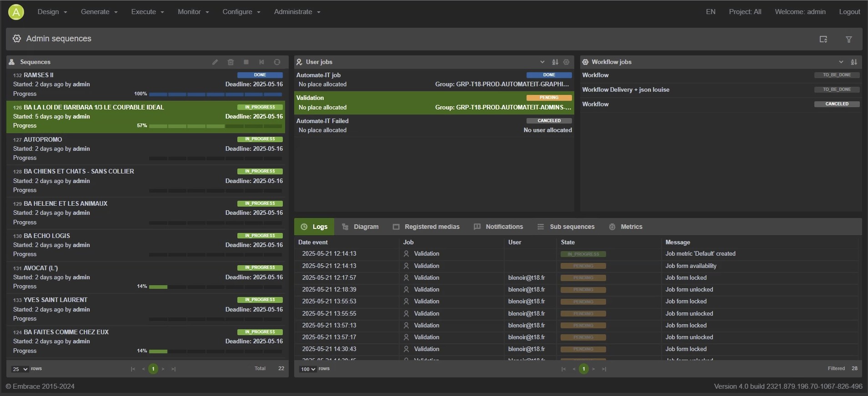The width and height of the screenshot is (868, 396).
Task: Expand the Workflow jobs chevron dropdown
Action: [x=841, y=62]
